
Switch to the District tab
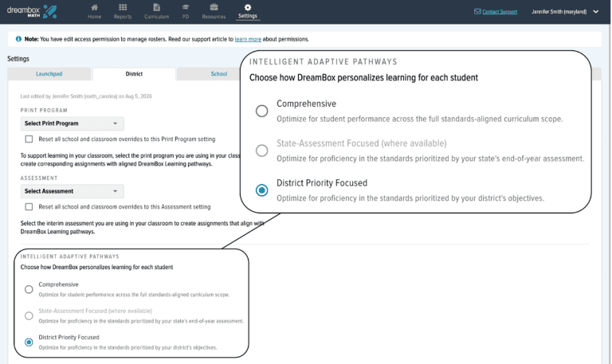click(x=134, y=74)
